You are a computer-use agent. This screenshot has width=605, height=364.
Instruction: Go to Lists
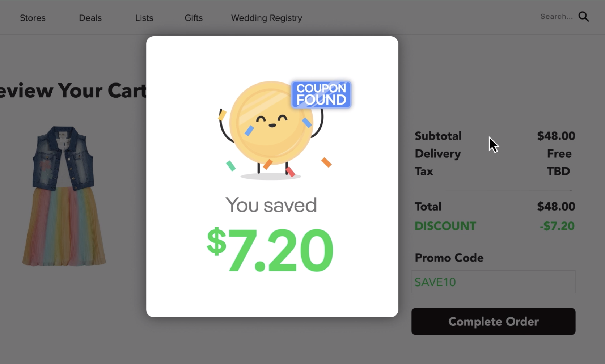tap(144, 18)
